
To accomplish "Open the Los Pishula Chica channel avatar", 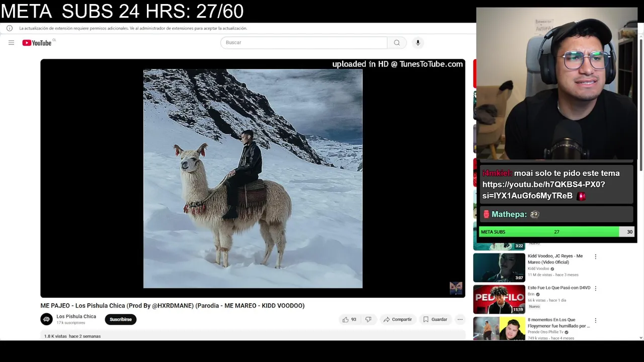I will [47, 319].
